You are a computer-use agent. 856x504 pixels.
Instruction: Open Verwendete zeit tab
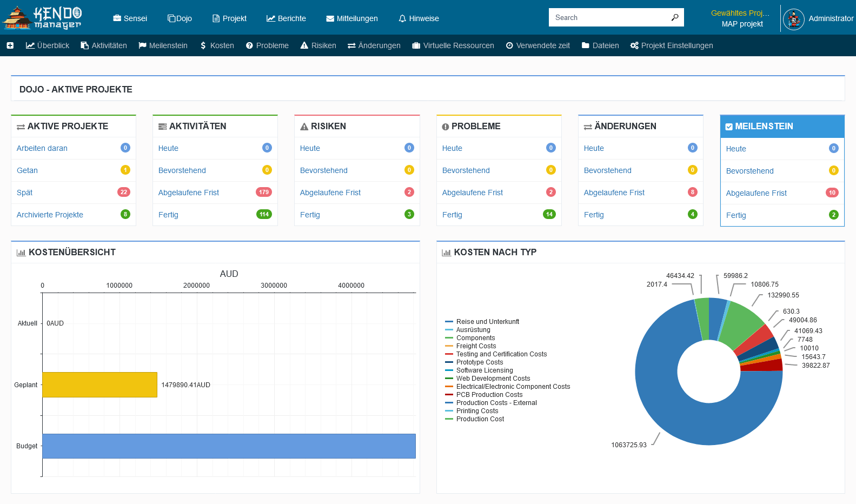tap(538, 45)
